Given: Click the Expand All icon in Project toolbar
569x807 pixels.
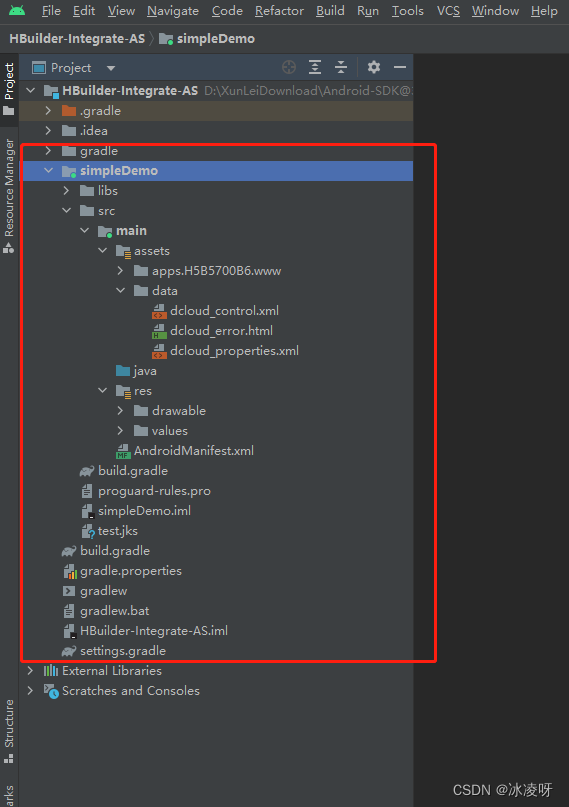Looking at the screenshot, I should click(315, 67).
